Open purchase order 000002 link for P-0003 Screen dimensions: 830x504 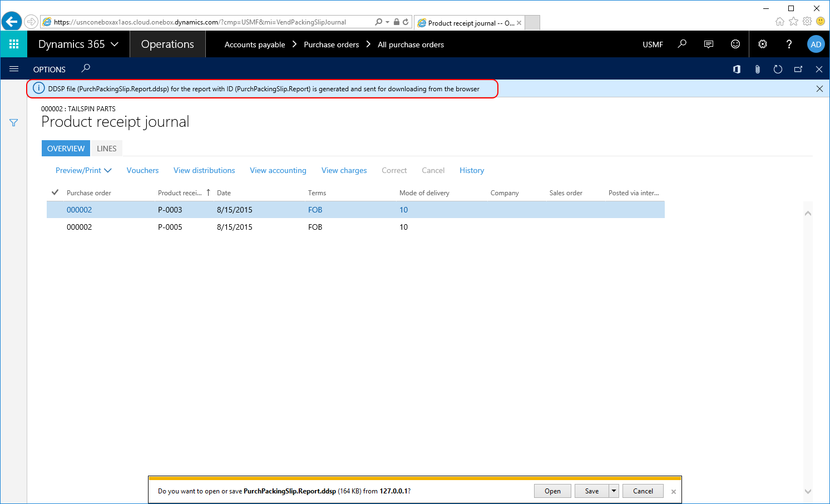pos(79,210)
